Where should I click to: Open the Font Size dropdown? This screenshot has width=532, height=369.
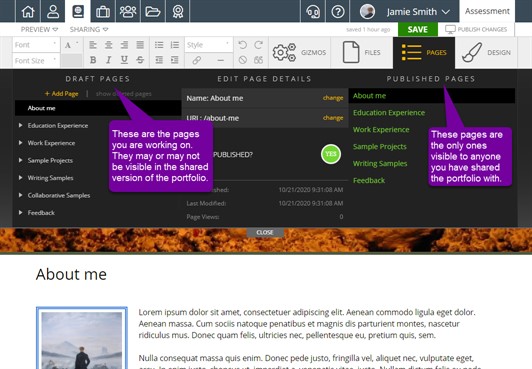36,60
